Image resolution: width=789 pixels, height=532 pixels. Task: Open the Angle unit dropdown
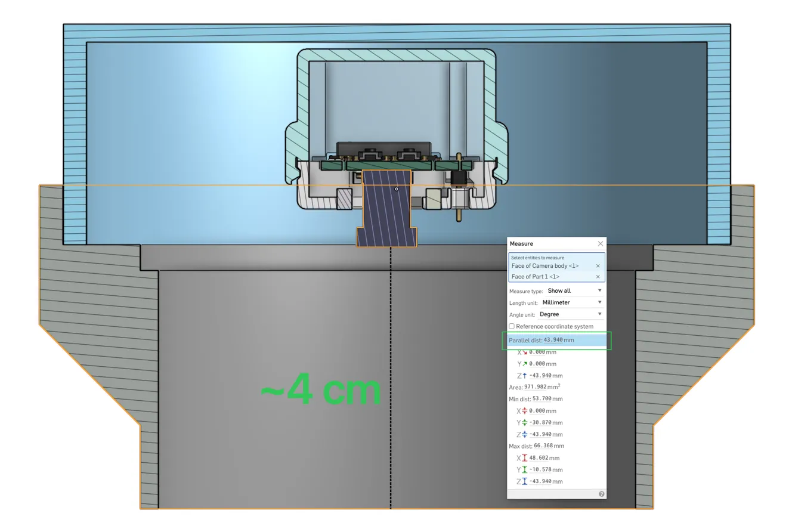(x=570, y=314)
